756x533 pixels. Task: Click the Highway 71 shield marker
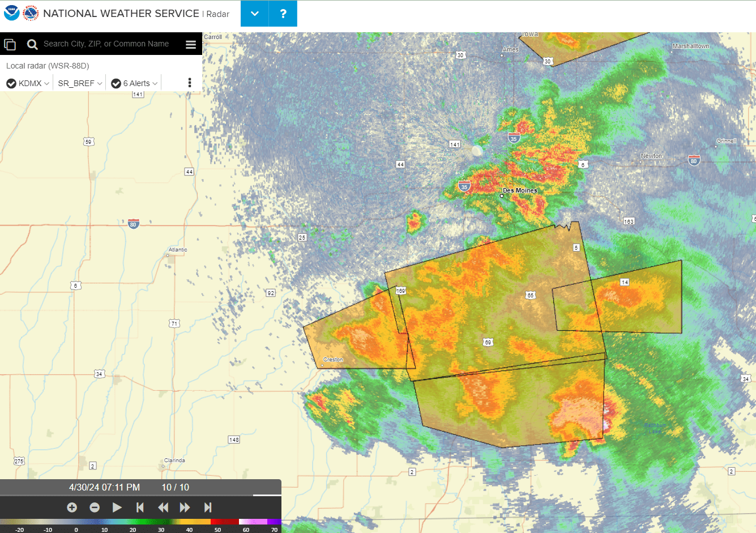pos(174,323)
